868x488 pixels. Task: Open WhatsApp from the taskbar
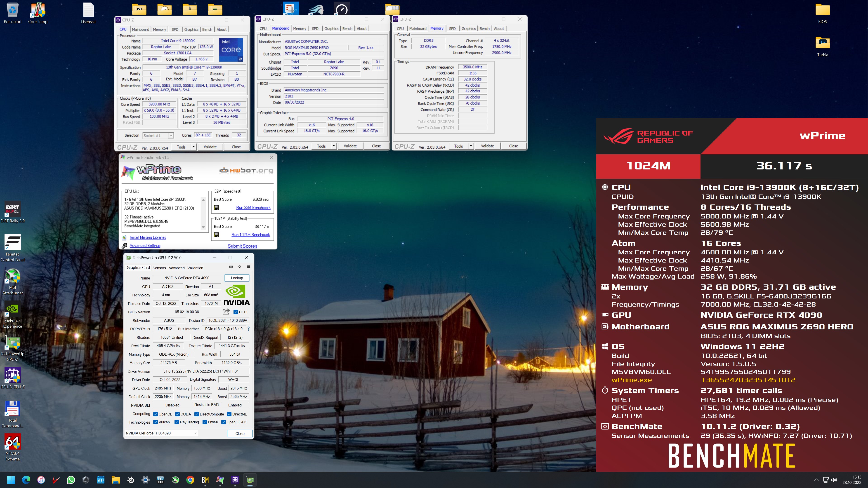(71, 480)
